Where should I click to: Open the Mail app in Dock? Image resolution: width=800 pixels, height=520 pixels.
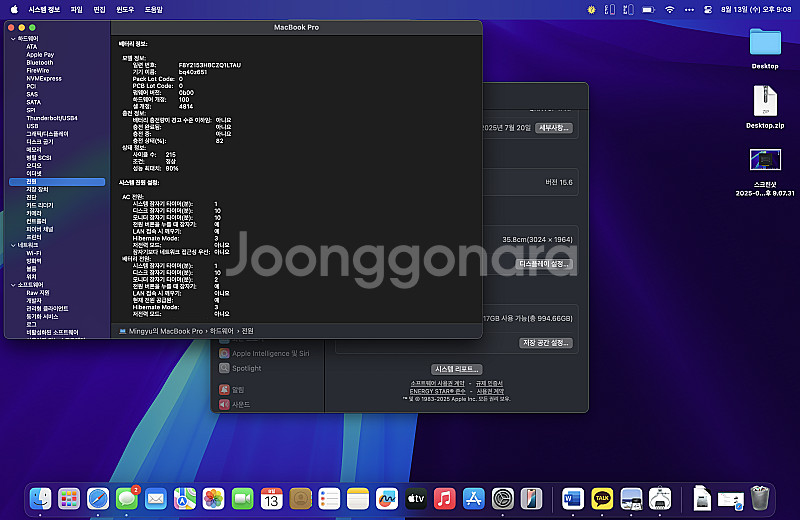coord(156,499)
